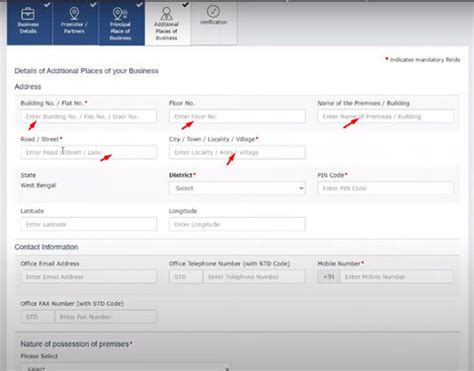Click the 'indicates mandatory fields' note

pos(425,60)
